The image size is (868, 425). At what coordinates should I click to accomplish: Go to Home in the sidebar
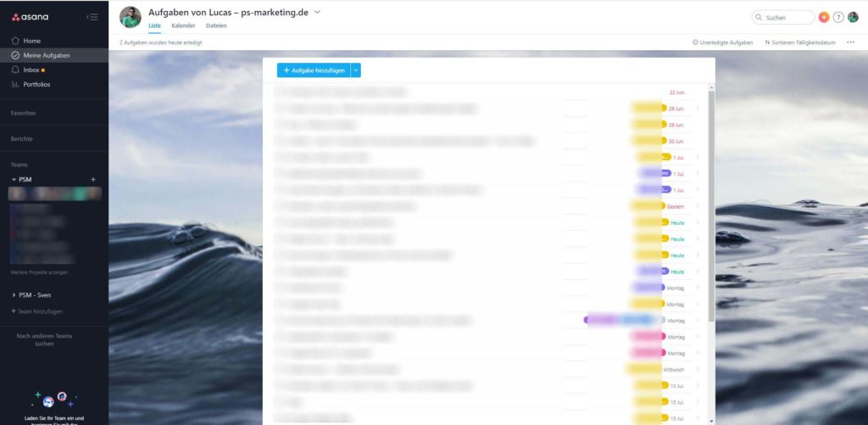coord(31,41)
